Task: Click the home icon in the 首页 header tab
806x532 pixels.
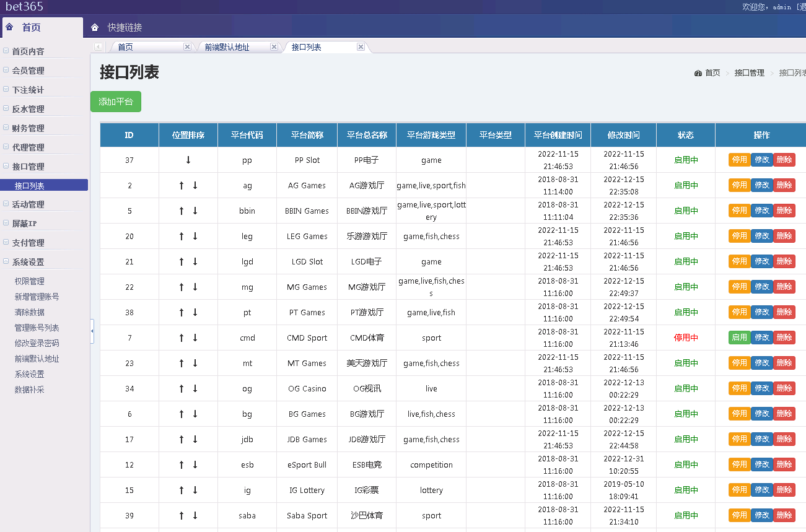Action: tap(9, 27)
